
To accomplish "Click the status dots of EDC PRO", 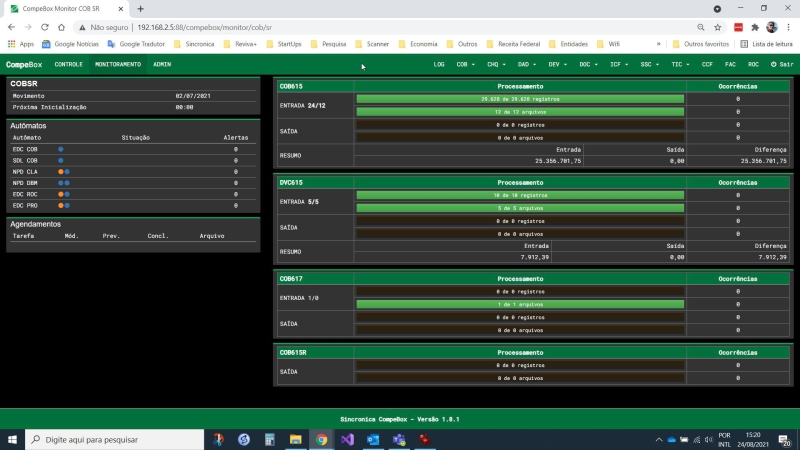I will coord(64,206).
